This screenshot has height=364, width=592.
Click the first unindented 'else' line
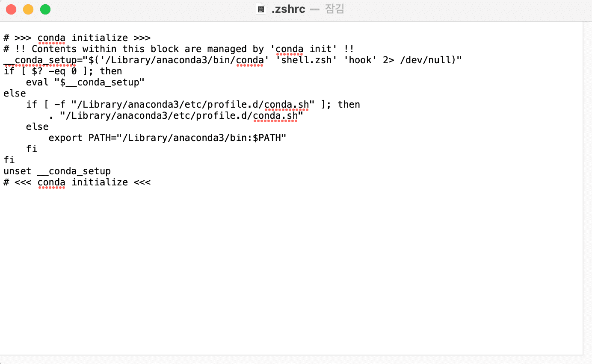click(x=15, y=94)
